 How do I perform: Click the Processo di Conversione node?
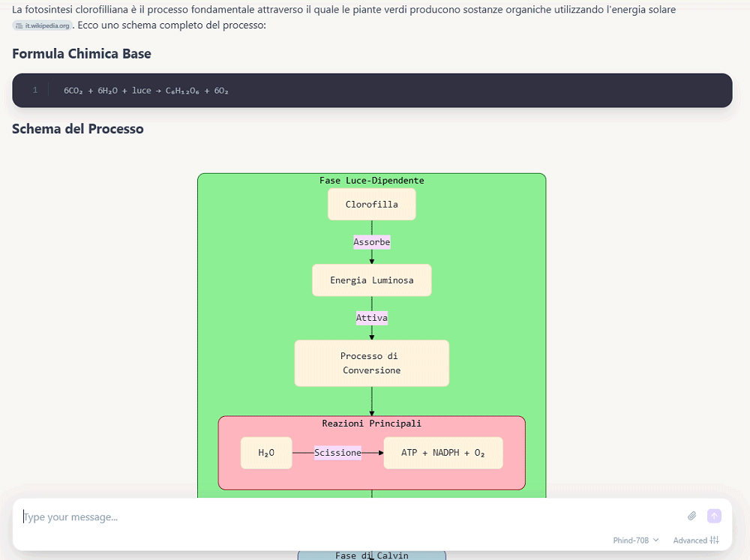click(372, 363)
